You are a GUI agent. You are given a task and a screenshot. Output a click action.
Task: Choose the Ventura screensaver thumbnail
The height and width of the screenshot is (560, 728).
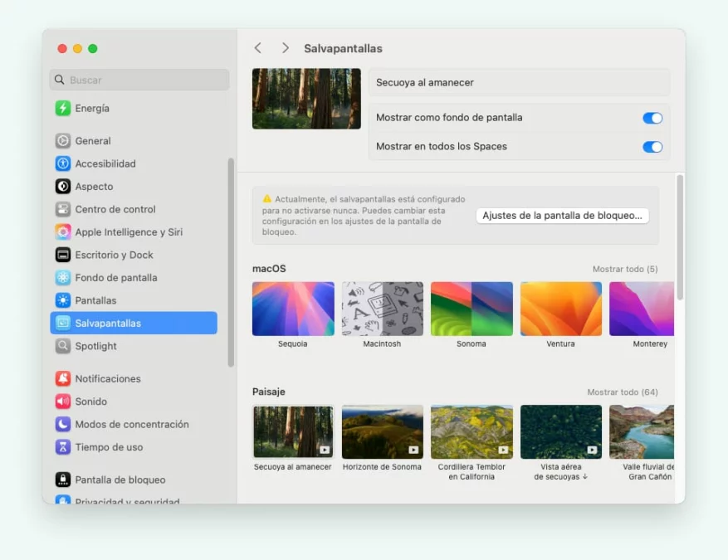pos(561,309)
